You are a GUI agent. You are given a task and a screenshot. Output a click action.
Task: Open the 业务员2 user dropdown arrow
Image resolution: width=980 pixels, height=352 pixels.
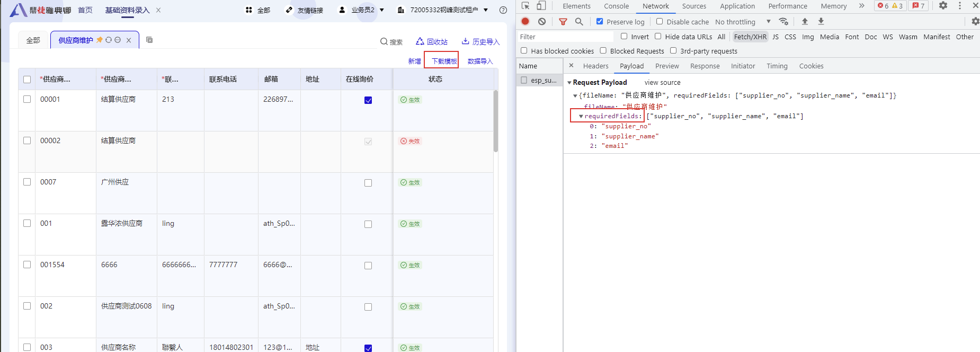381,10
